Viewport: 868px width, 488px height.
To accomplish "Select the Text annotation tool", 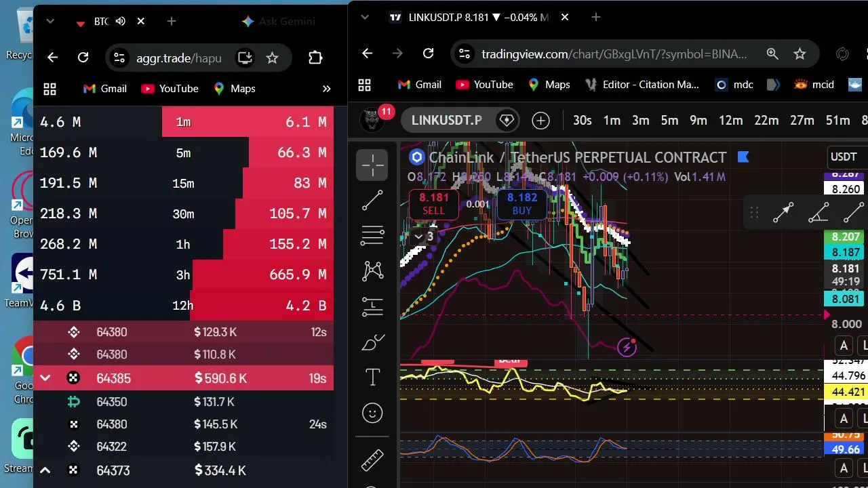I will coord(372,378).
